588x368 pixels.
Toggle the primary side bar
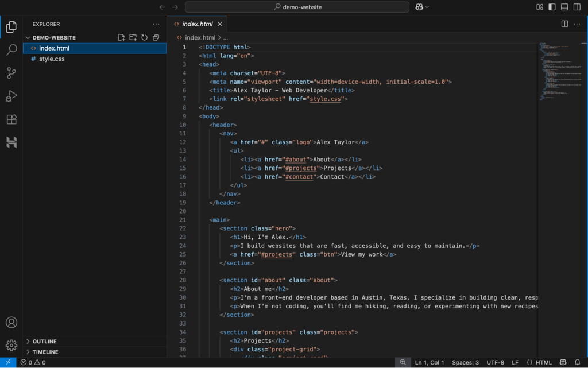552,7
